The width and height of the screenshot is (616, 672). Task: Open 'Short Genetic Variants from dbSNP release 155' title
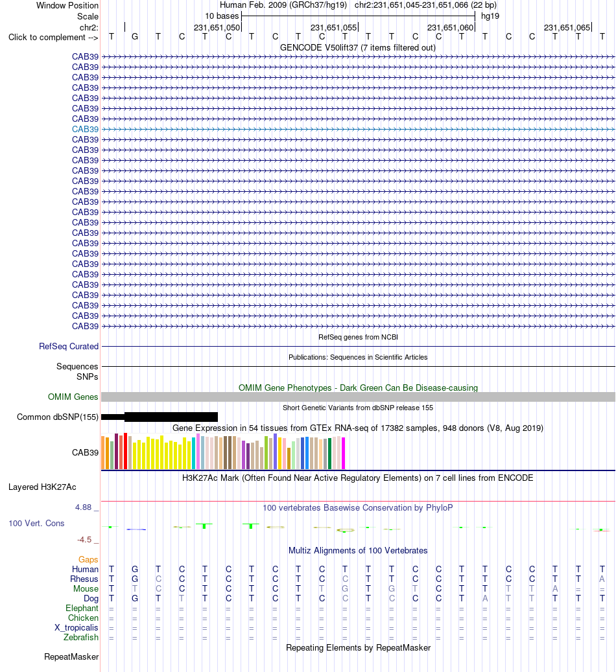(358, 408)
